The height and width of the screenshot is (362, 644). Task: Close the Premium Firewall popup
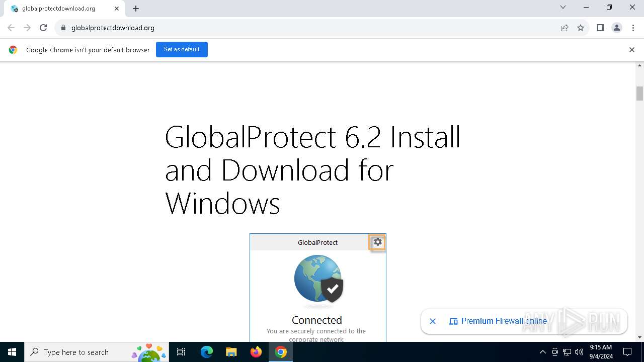[x=433, y=321]
